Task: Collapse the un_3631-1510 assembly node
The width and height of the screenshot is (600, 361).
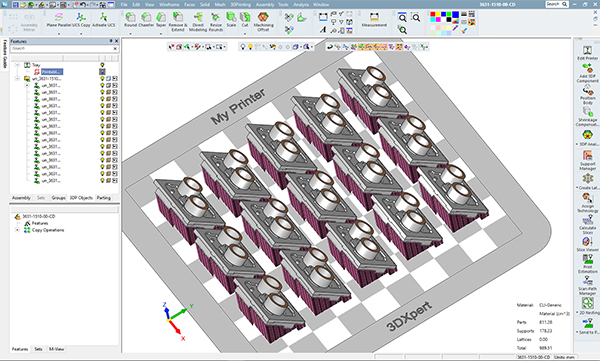Action: (17, 78)
